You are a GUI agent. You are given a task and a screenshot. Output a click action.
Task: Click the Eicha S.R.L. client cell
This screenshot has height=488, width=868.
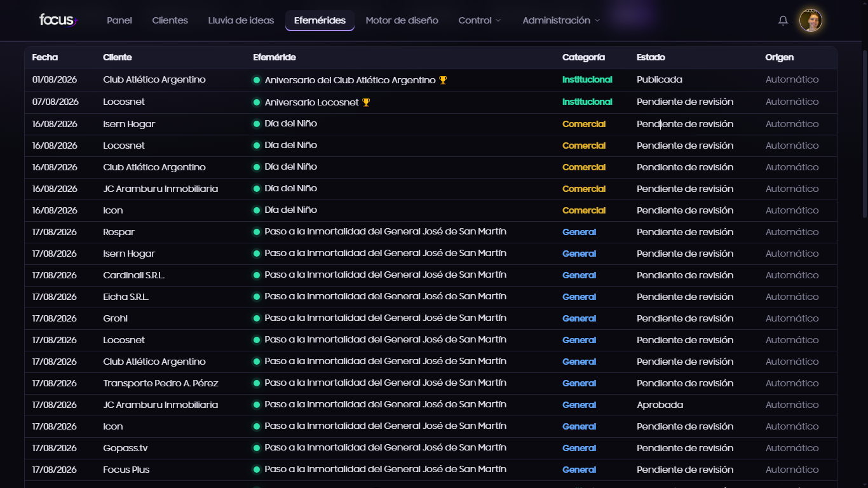click(126, 297)
